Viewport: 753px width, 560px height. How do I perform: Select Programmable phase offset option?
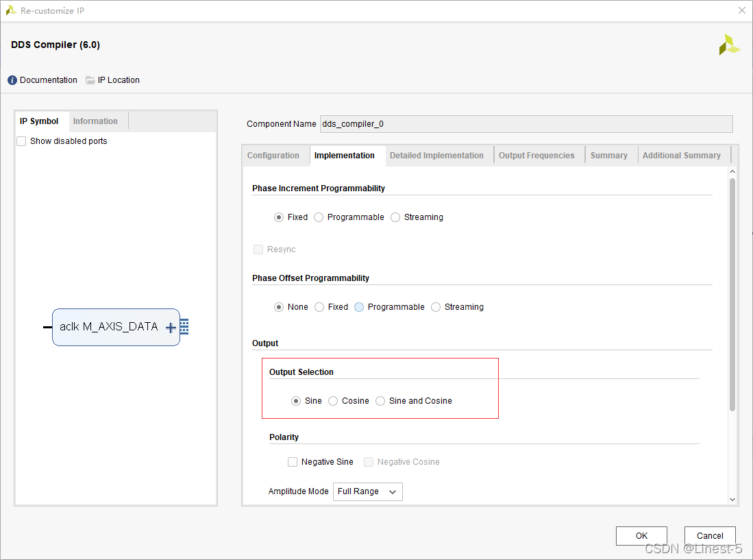pyautogui.click(x=359, y=307)
